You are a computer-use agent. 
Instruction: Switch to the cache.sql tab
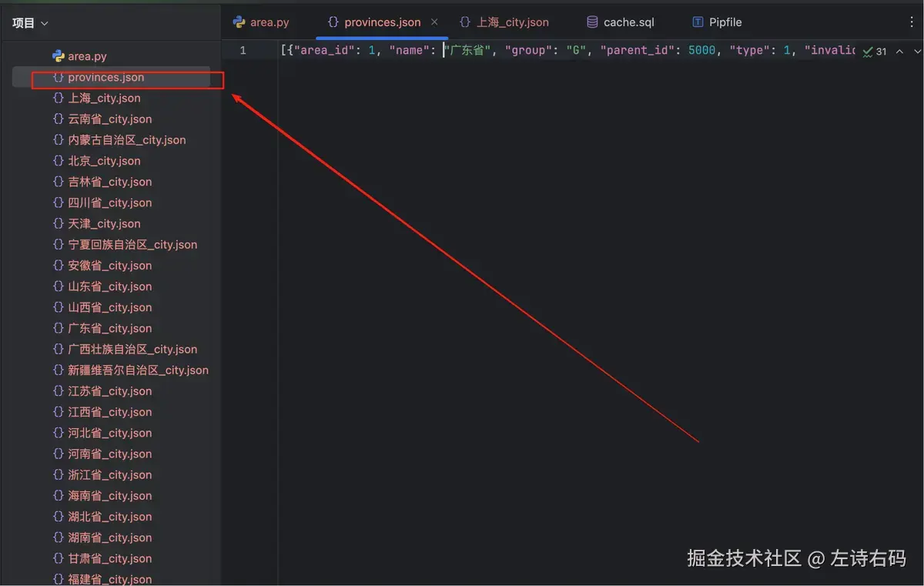[x=628, y=22]
